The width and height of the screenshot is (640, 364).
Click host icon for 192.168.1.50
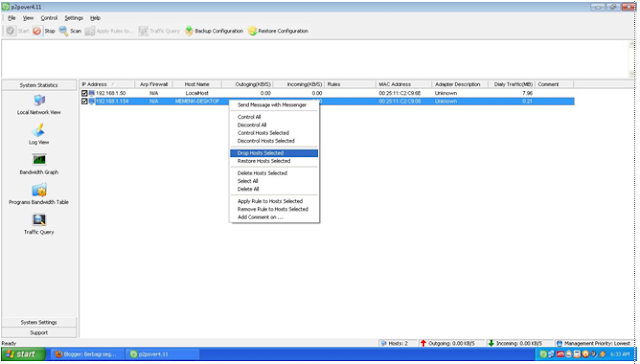92,93
